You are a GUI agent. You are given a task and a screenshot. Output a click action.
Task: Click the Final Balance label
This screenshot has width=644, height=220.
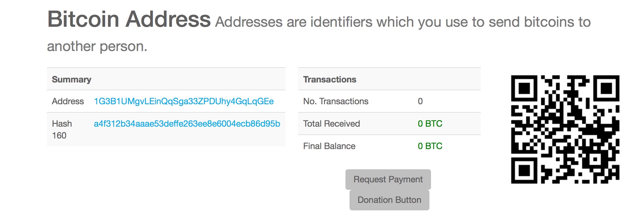[329, 146]
